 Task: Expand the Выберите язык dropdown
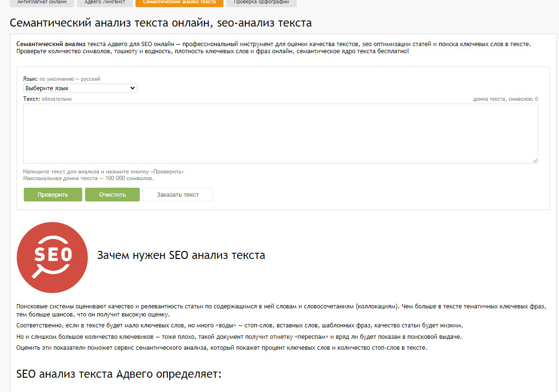point(80,88)
